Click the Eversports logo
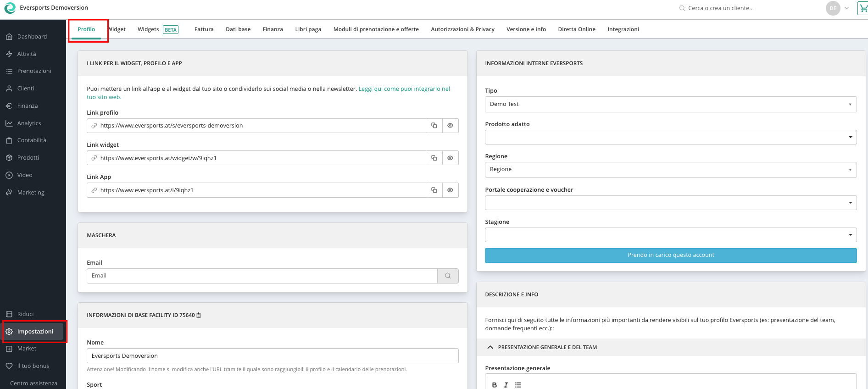 point(10,8)
